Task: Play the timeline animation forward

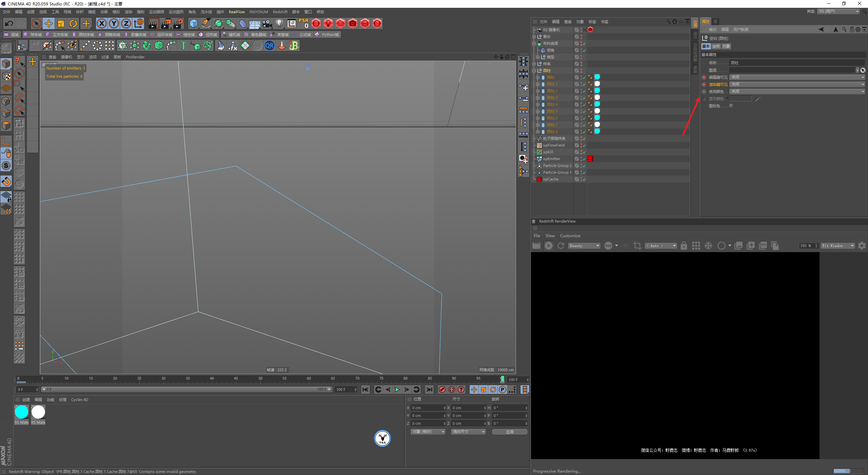Action: pyautogui.click(x=397, y=389)
